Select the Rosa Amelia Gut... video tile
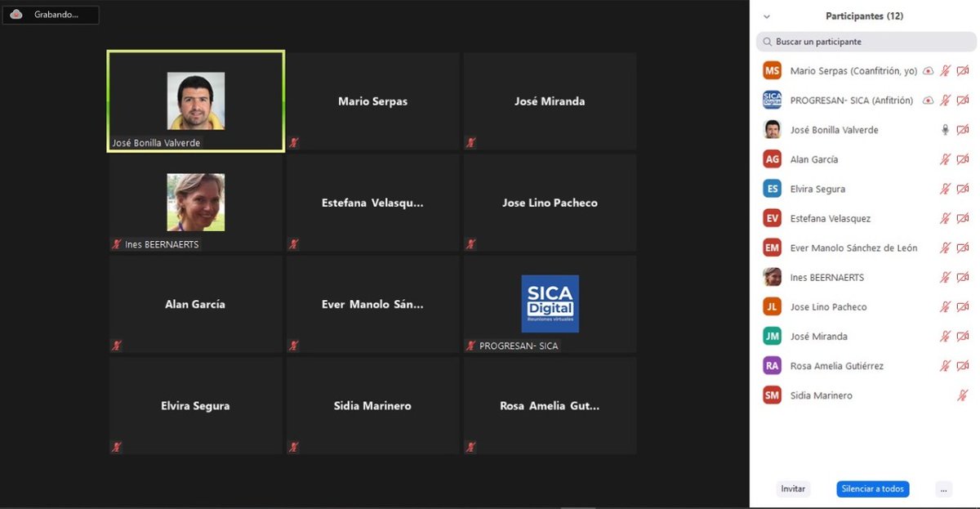The width and height of the screenshot is (980, 509). 550,405
